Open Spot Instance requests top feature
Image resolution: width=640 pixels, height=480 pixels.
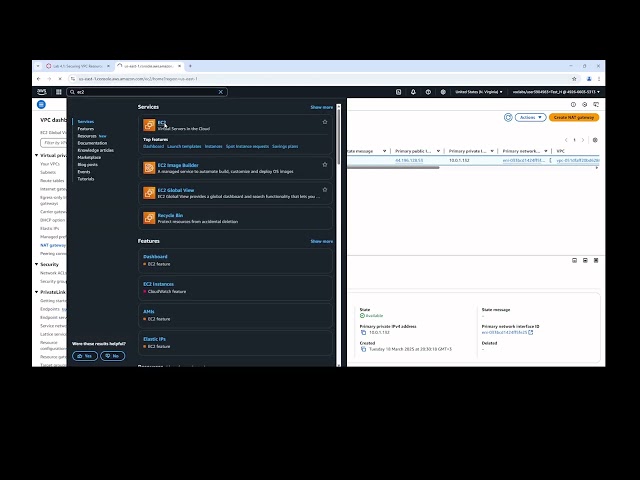(247, 146)
